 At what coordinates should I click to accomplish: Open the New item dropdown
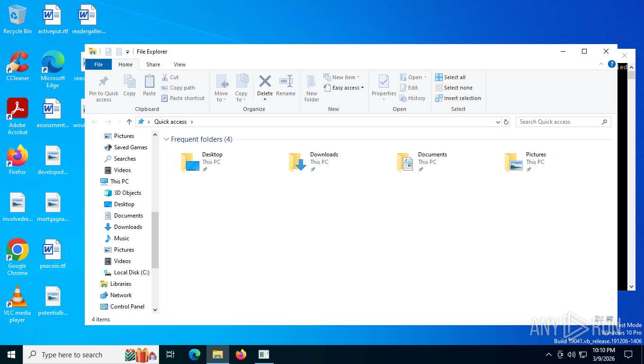tap(342, 77)
